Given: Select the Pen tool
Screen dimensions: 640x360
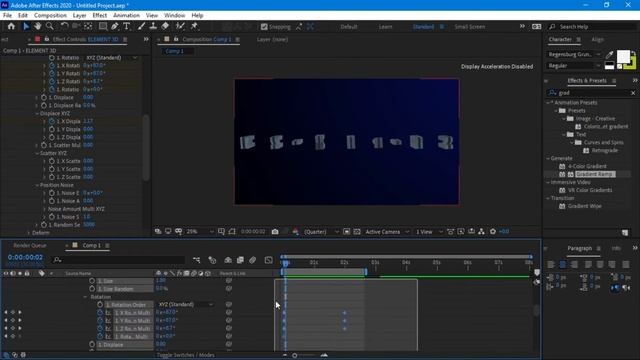Looking at the screenshot, I should tap(115, 27).
